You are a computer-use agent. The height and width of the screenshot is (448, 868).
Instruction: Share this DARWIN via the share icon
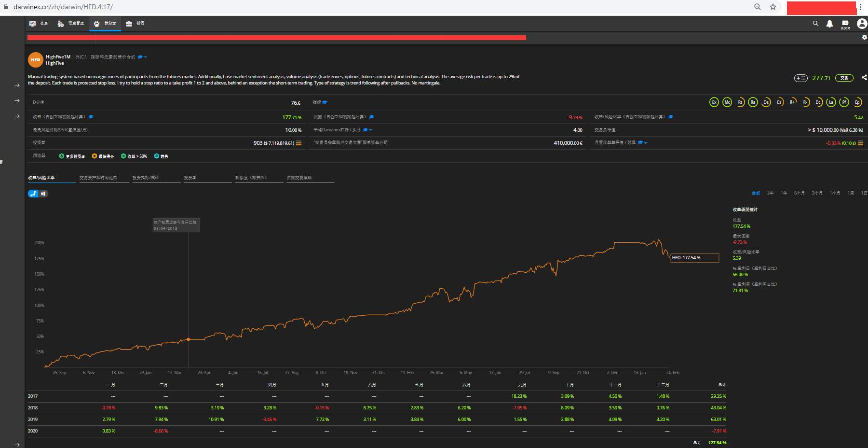tap(864, 77)
